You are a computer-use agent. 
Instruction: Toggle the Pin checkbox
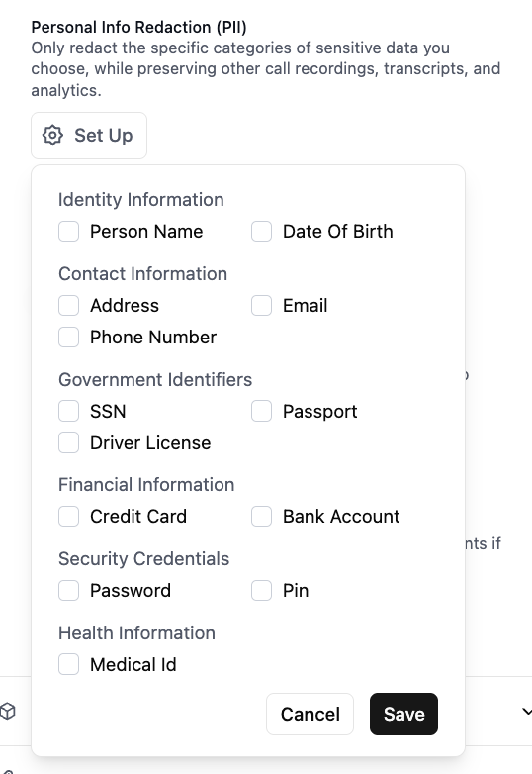261,590
